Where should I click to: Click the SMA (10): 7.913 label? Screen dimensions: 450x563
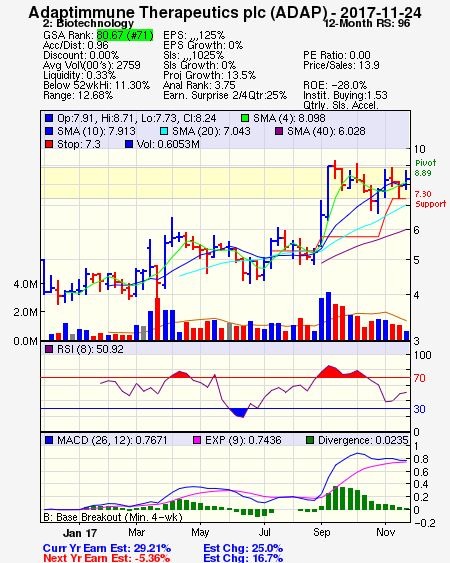click(x=97, y=131)
